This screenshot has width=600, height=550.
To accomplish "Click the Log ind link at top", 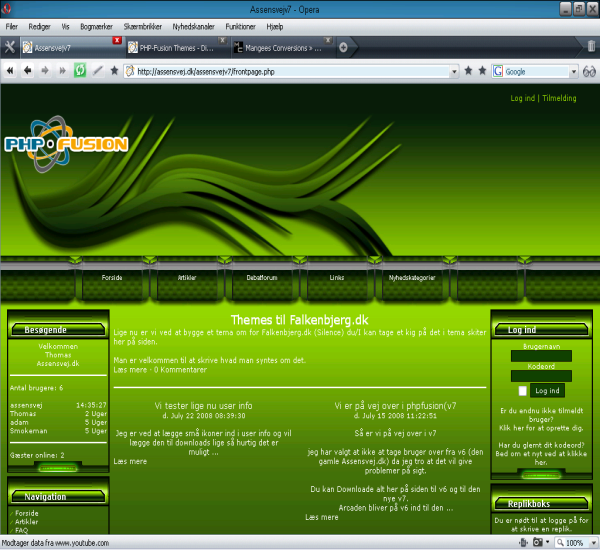I will (522, 98).
